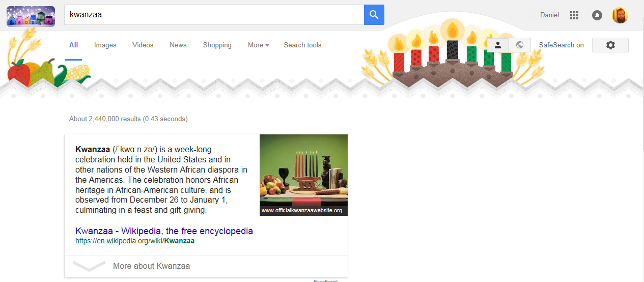Open the Search tools options

click(x=302, y=45)
